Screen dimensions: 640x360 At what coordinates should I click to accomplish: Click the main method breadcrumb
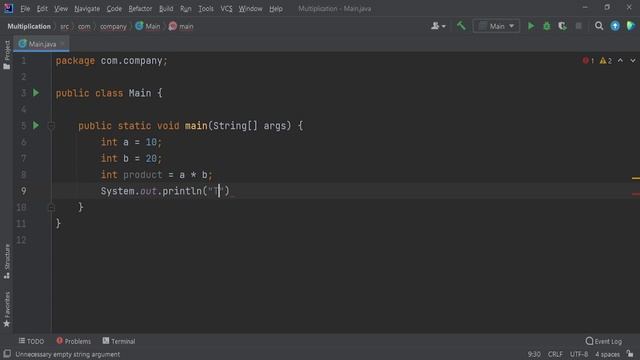tap(181, 27)
